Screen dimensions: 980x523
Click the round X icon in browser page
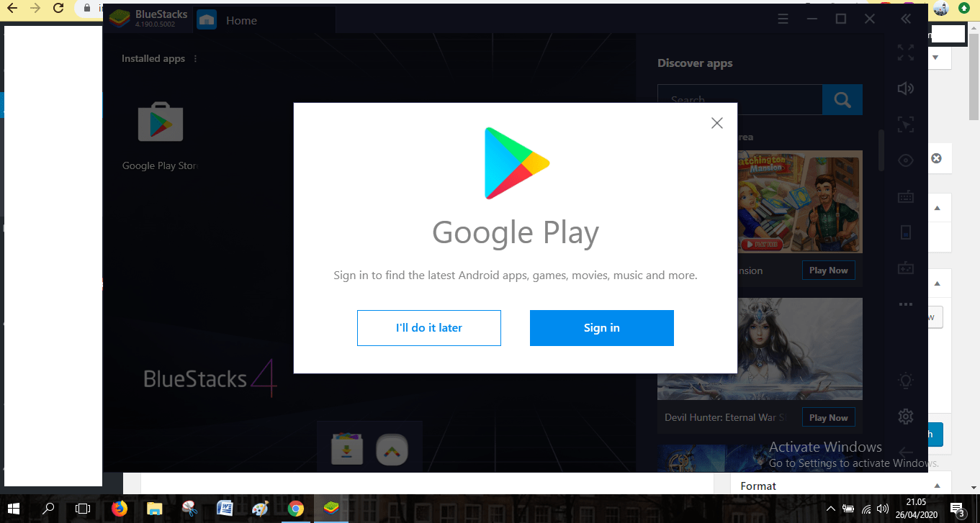click(x=936, y=158)
